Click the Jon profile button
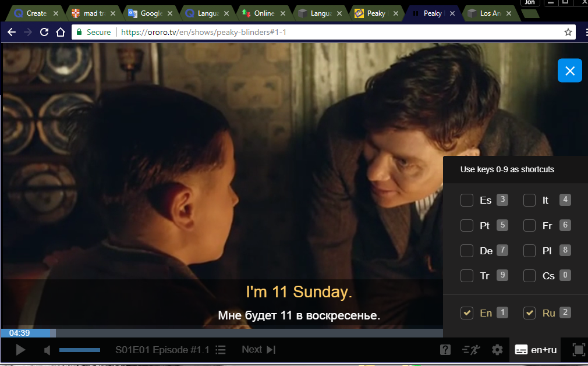 point(530,3)
